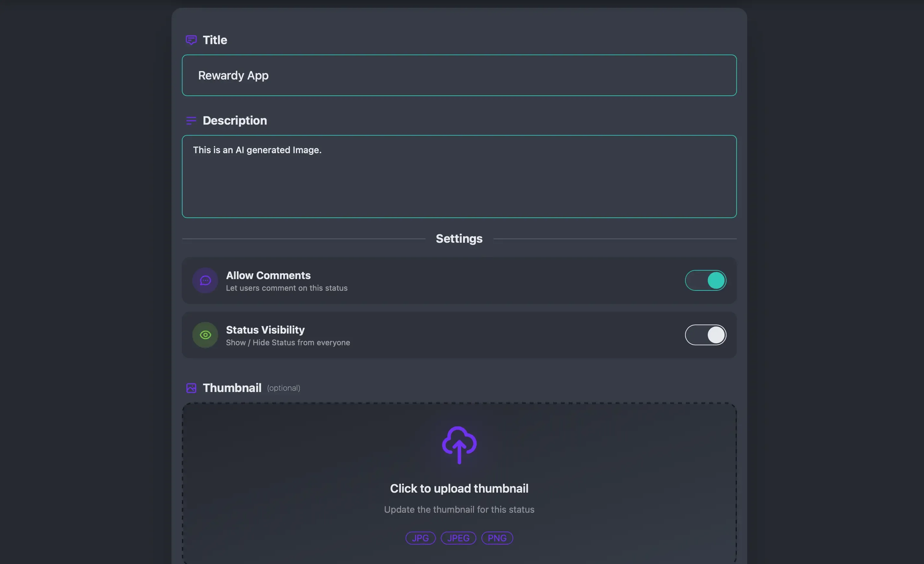This screenshot has height=564, width=924.
Task: Click the 'Update the thumbnail for this status' text
Action: 459,509
